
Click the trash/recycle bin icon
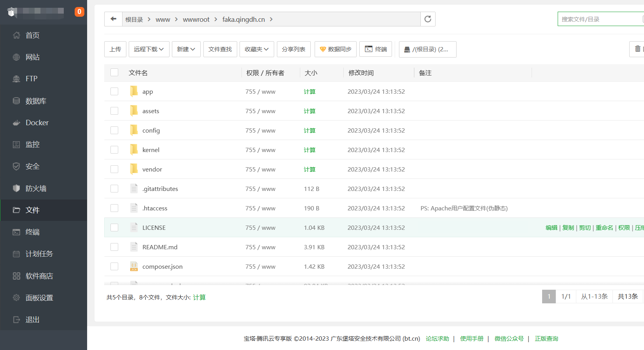[637, 49]
